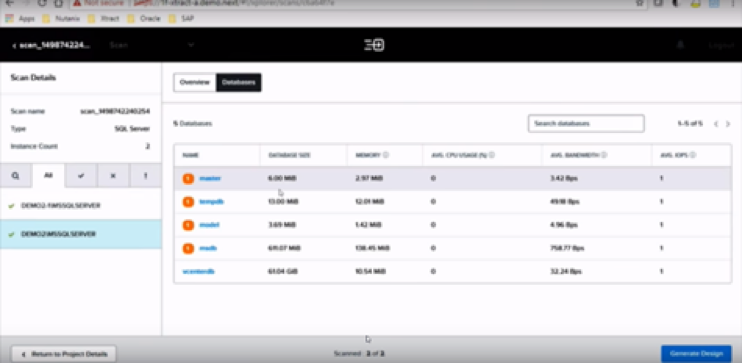Show failed instances with the X filter
742x363 pixels.
point(113,176)
